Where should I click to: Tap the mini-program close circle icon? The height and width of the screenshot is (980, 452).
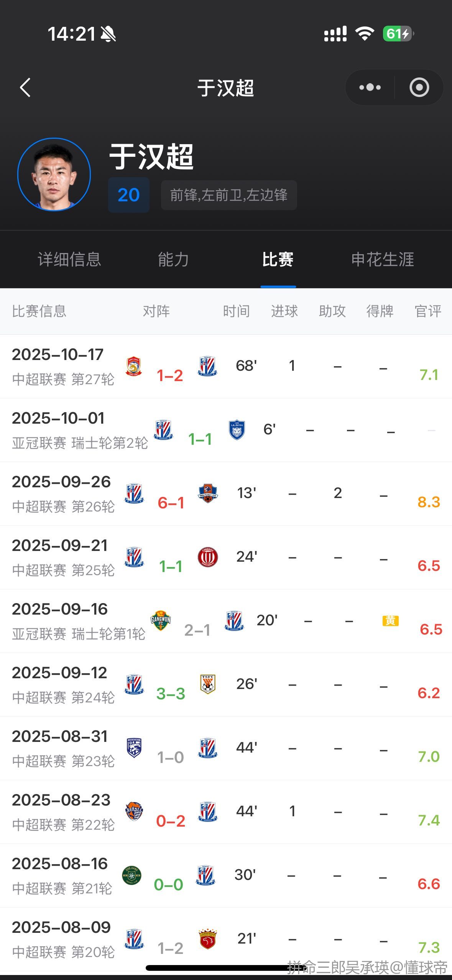pyautogui.click(x=419, y=87)
